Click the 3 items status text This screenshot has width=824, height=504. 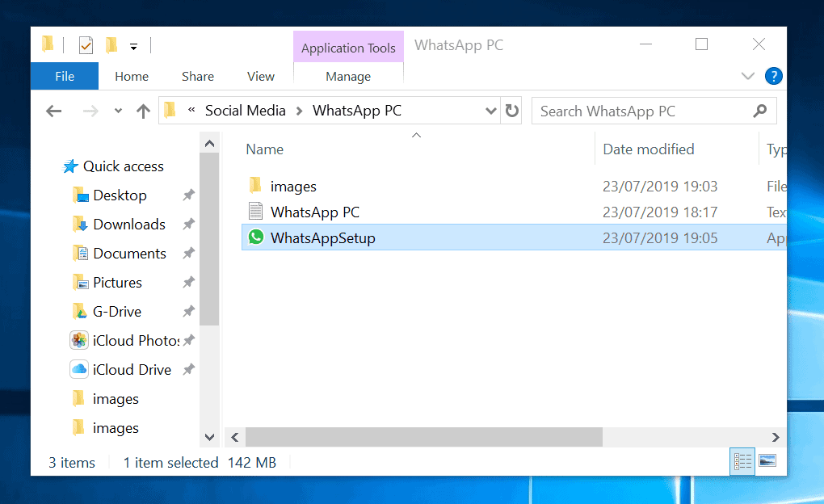[x=72, y=463]
